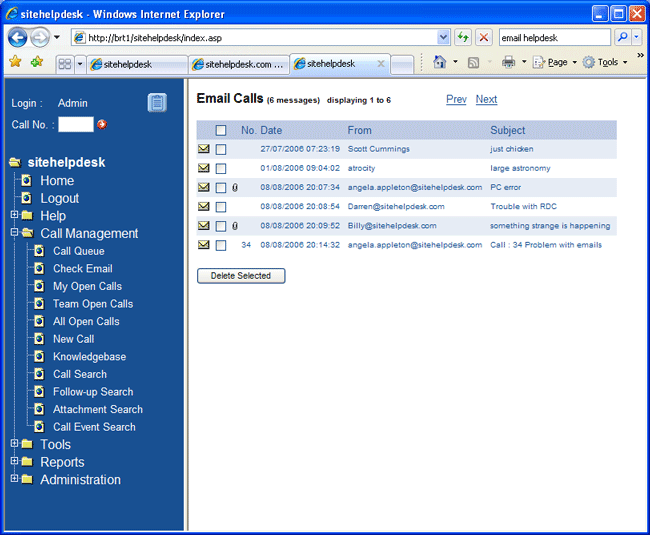Click the 'just chicken' subject text

512,149
